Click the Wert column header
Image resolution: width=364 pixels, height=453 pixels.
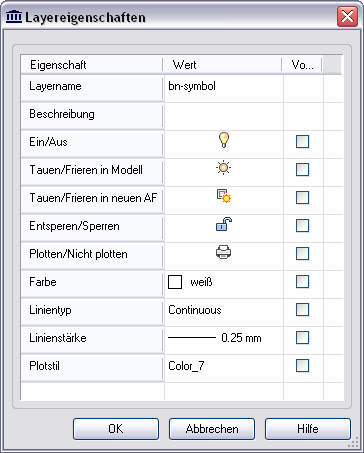pyautogui.click(x=222, y=65)
